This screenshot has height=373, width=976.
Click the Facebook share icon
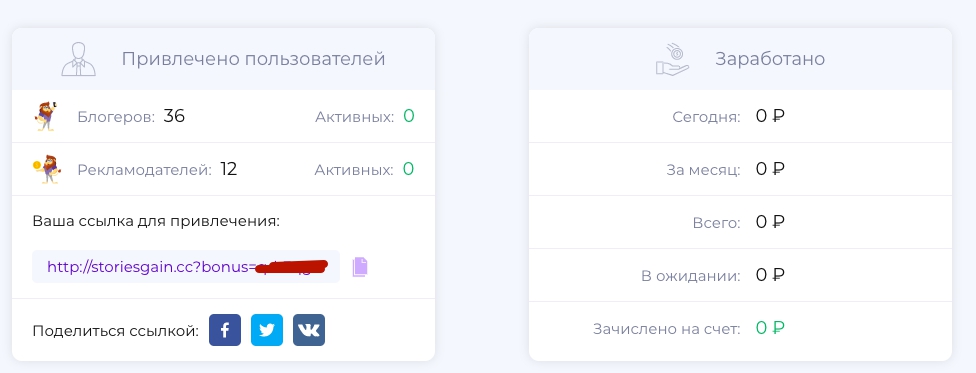[225, 330]
